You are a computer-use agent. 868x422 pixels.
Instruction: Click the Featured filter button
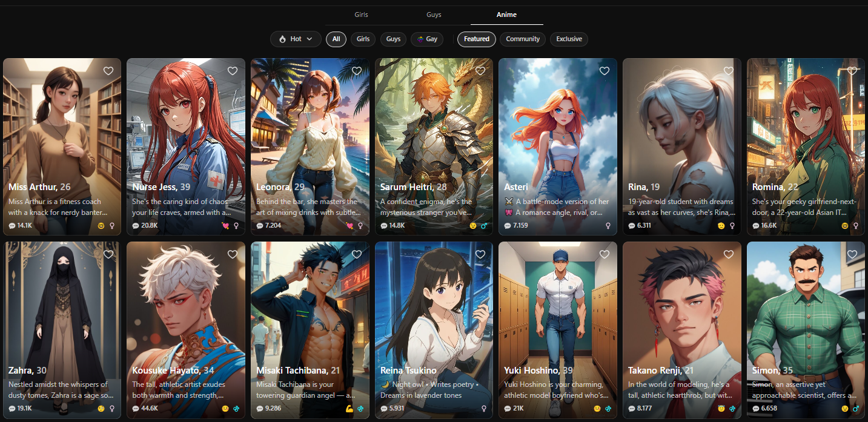pos(476,39)
